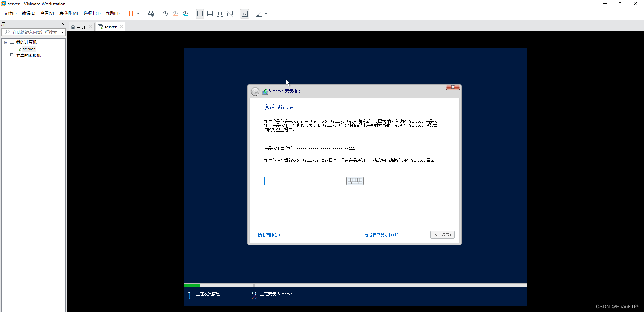
Task: Click the product key input field
Action: pos(305,181)
